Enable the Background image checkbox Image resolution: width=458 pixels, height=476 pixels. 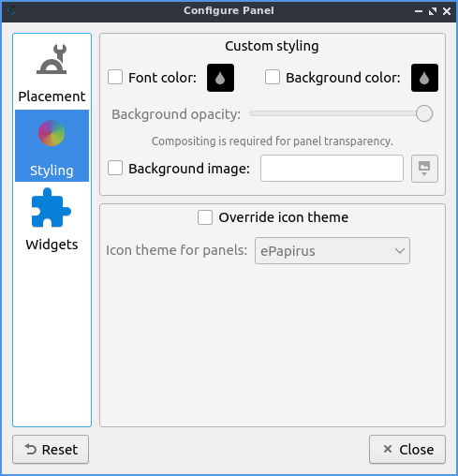coord(115,168)
